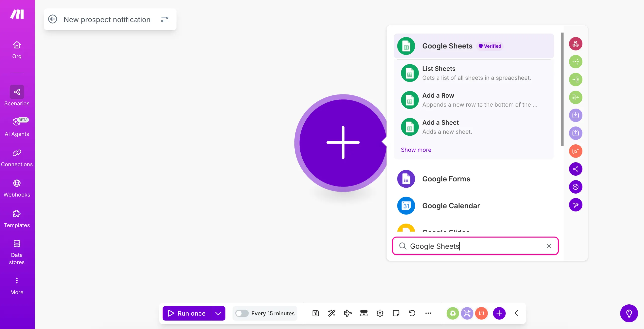The height and width of the screenshot is (329, 644).
Task: Open the help lightbulb button
Action: coord(629,313)
